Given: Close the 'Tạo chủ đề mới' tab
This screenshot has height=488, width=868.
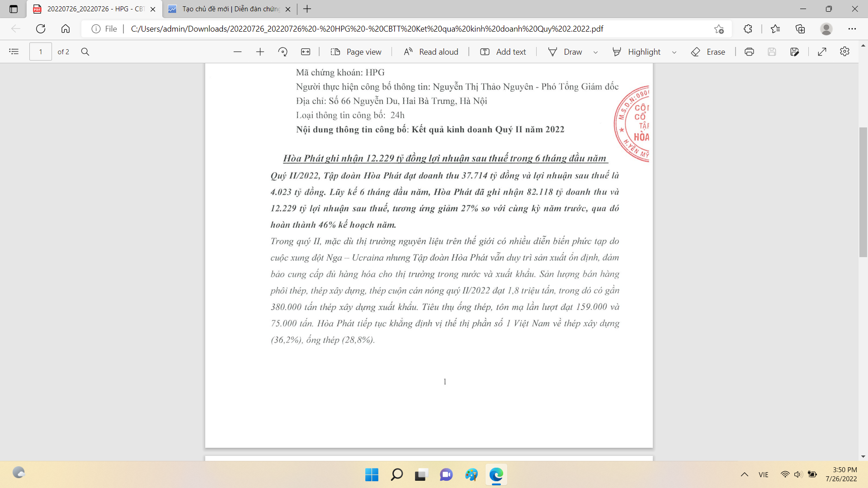Looking at the screenshot, I should click(x=288, y=9).
